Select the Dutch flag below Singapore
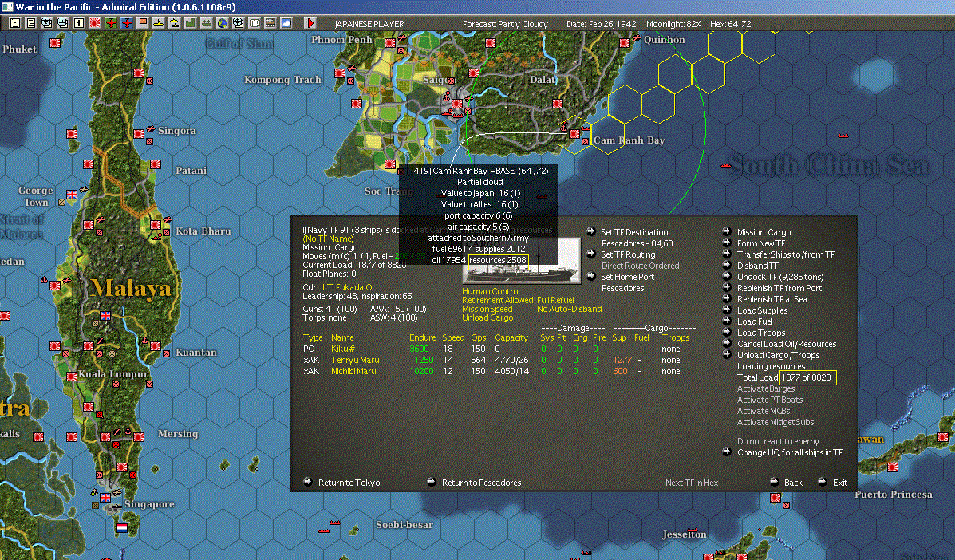This screenshot has width=955, height=560. pos(122,527)
